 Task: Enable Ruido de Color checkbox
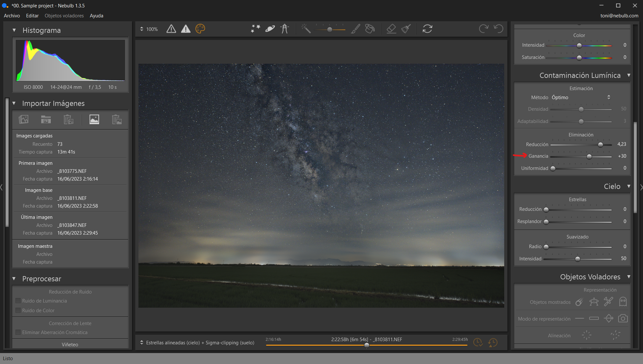(18, 310)
